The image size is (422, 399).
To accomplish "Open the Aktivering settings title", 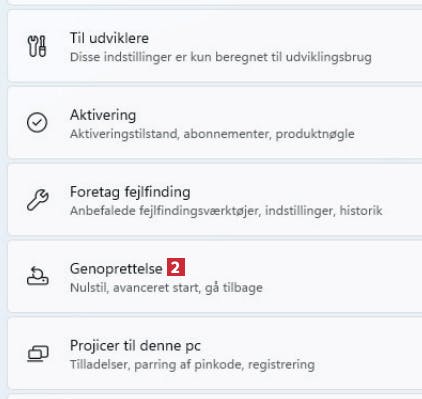I will 103,115.
